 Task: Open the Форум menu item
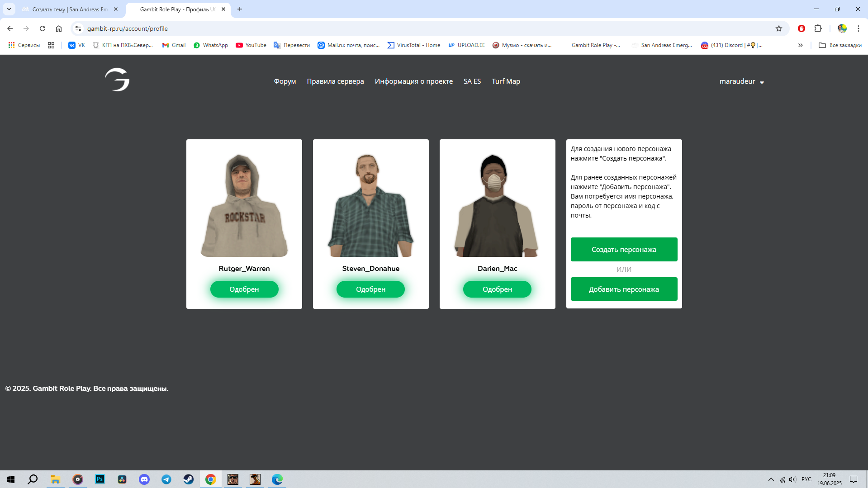(285, 81)
